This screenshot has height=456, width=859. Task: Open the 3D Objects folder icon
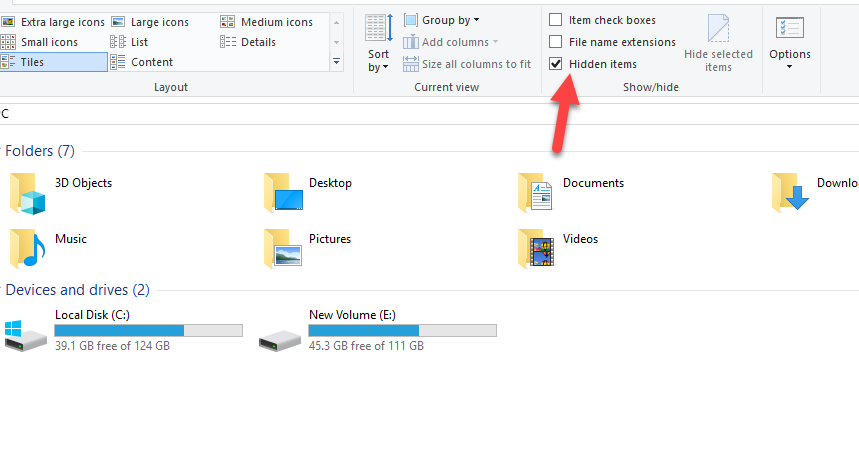(28, 193)
